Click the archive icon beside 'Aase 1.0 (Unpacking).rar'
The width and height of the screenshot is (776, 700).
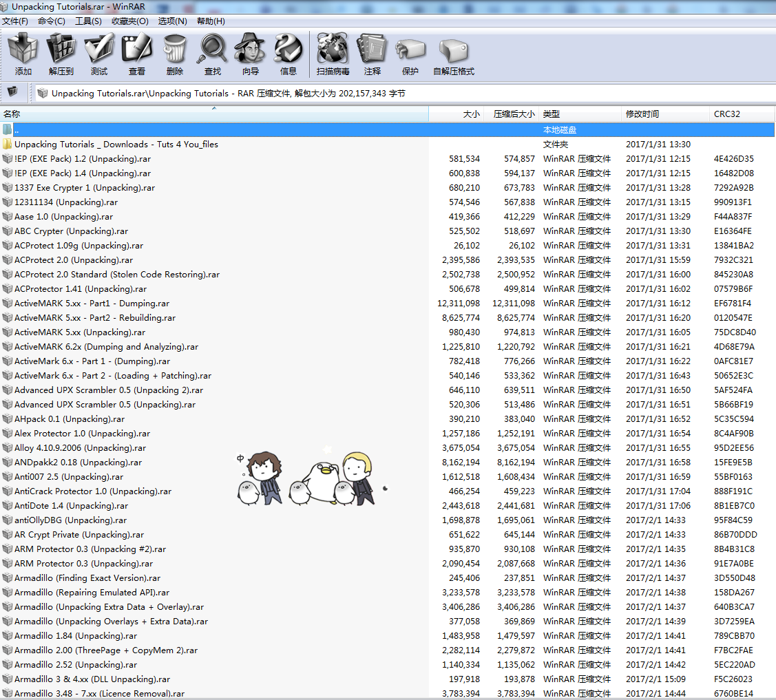coord(7,217)
